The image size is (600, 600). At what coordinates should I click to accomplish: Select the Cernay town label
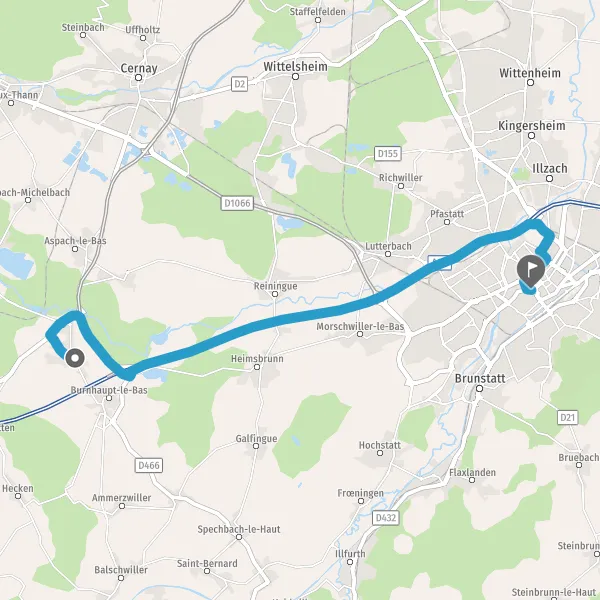[139, 68]
